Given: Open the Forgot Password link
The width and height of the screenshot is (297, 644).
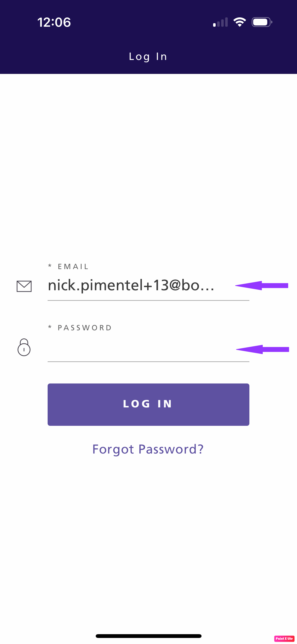Looking at the screenshot, I should [148, 449].
